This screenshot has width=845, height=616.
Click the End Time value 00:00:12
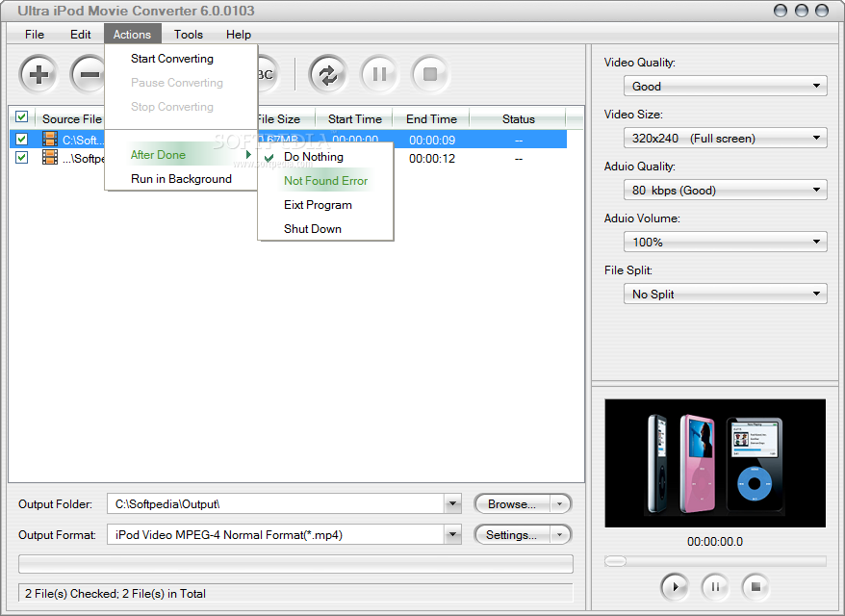(x=432, y=159)
